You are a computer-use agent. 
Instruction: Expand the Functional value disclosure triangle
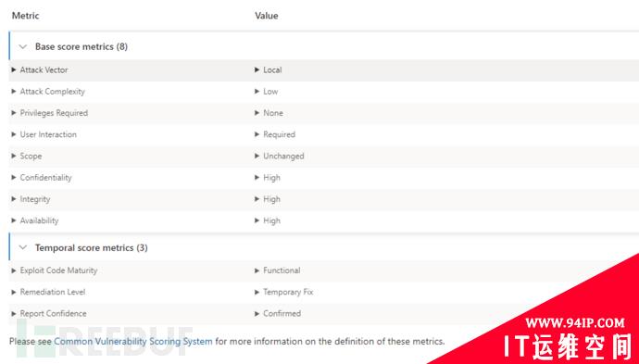tap(257, 270)
